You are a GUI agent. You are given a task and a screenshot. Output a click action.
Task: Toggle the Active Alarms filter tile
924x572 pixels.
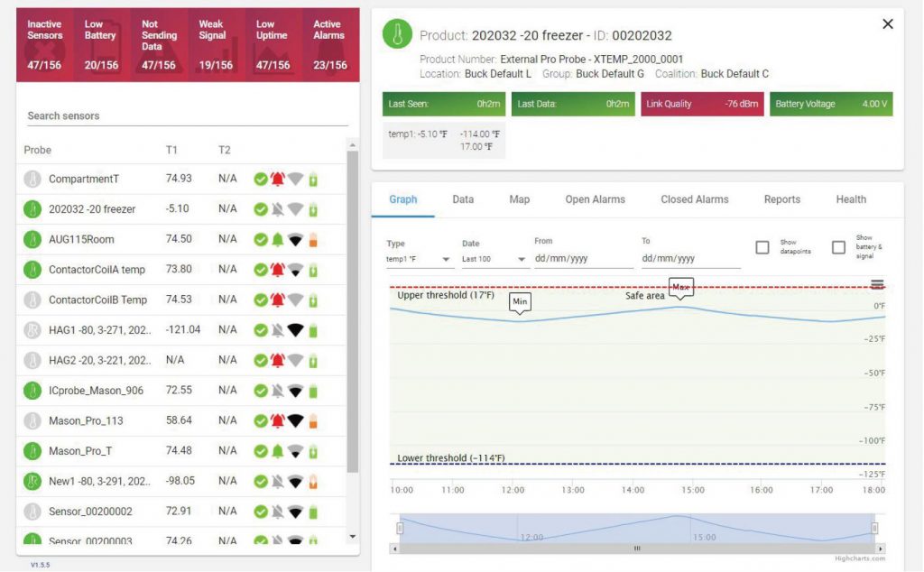pyautogui.click(x=328, y=44)
